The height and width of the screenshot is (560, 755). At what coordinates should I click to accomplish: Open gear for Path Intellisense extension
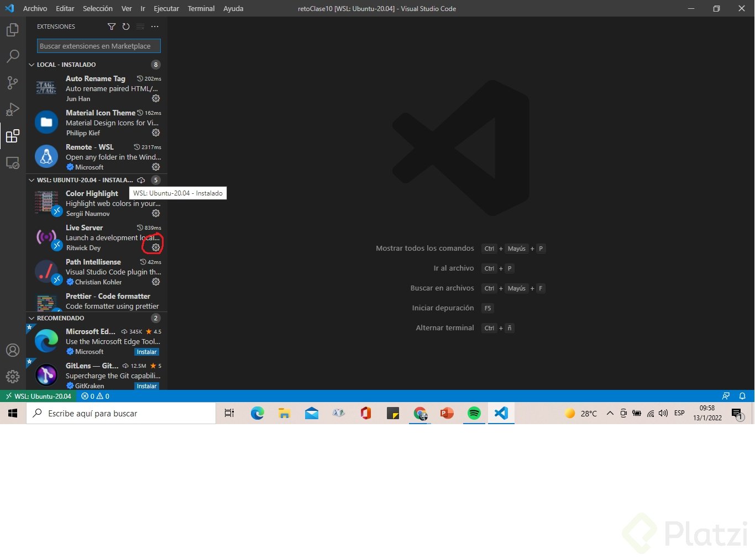pos(156,282)
